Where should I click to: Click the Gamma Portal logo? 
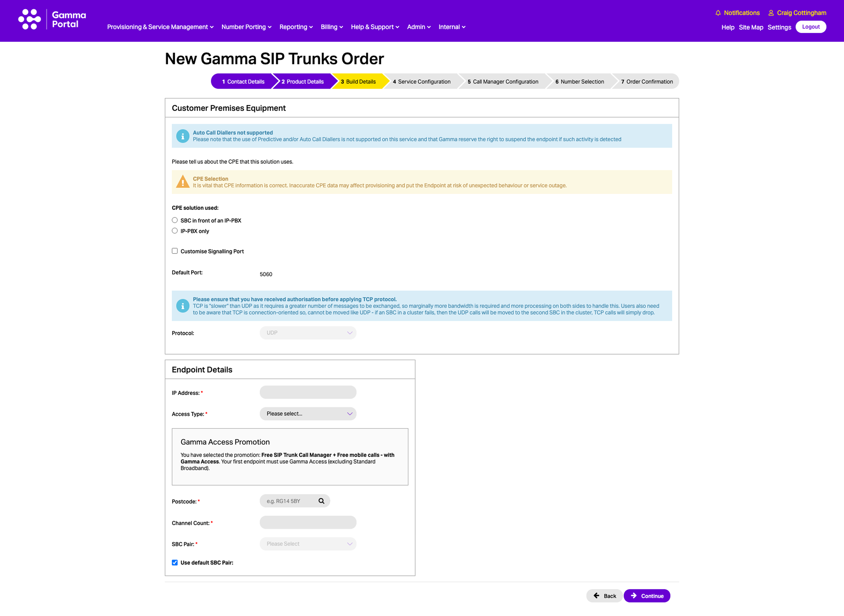(52, 19)
